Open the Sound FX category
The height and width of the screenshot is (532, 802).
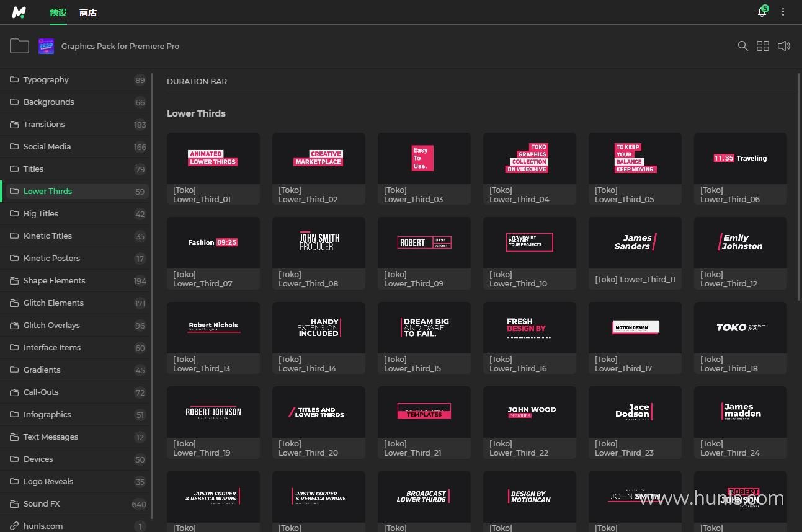74,503
